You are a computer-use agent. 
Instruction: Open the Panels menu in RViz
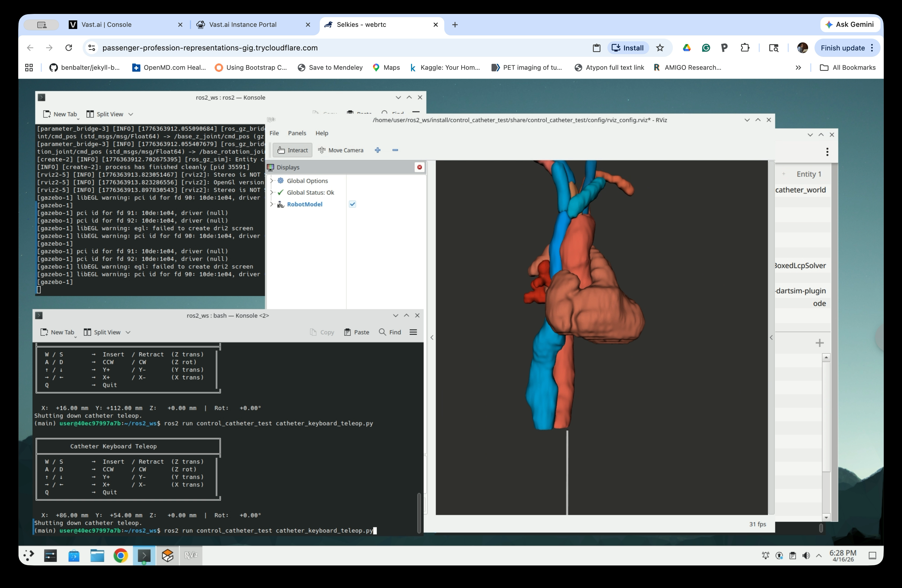click(x=297, y=133)
